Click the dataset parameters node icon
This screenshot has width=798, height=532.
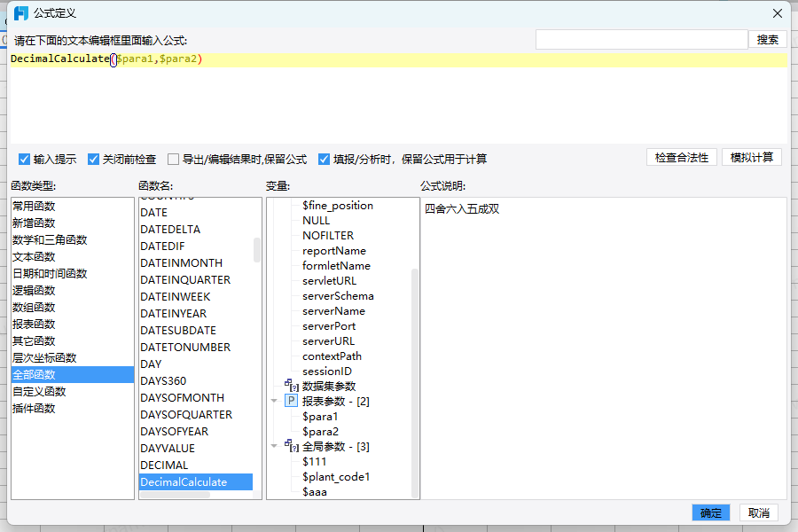pyautogui.click(x=292, y=386)
